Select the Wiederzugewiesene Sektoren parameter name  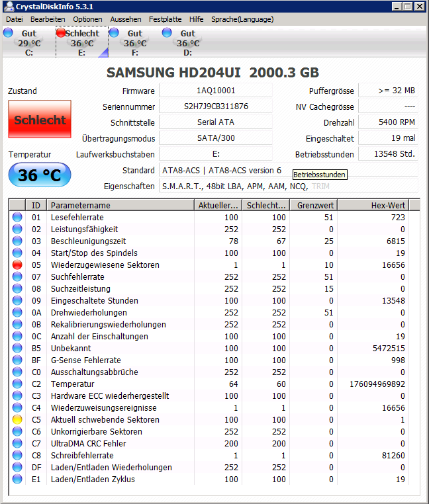point(105,265)
